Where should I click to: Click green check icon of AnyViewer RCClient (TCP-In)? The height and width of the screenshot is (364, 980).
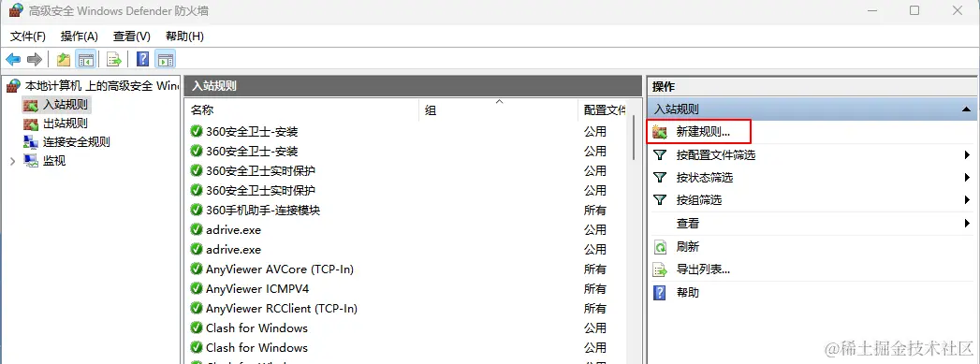(x=197, y=309)
